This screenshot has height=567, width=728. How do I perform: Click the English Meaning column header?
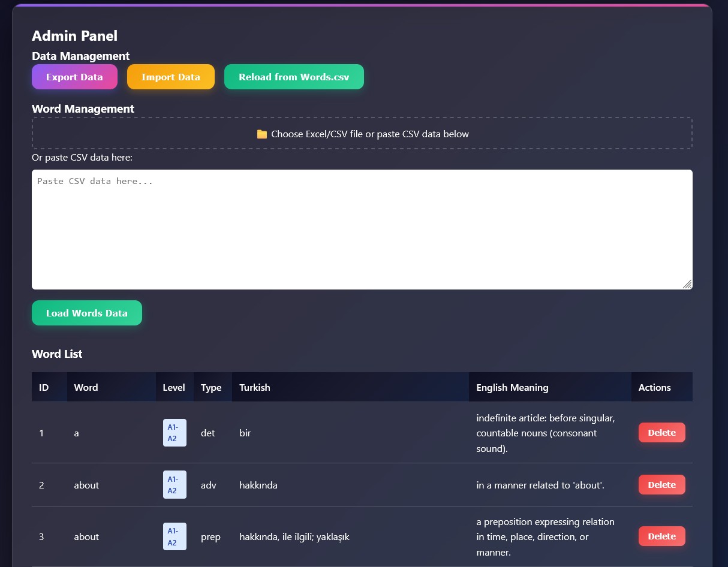(513, 387)
